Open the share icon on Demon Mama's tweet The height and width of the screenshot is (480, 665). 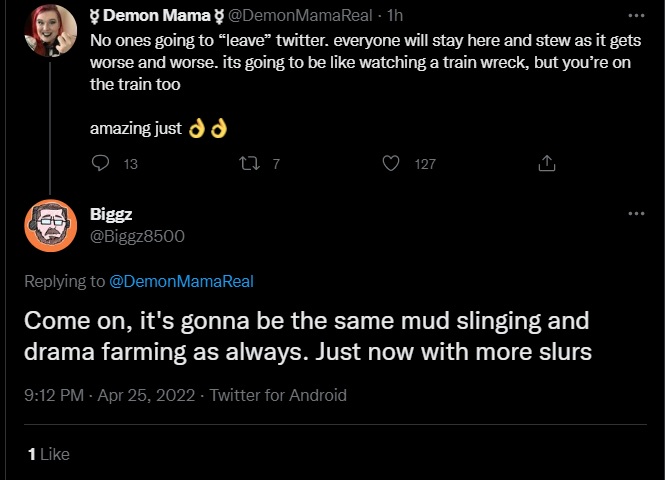click(547, 163)
